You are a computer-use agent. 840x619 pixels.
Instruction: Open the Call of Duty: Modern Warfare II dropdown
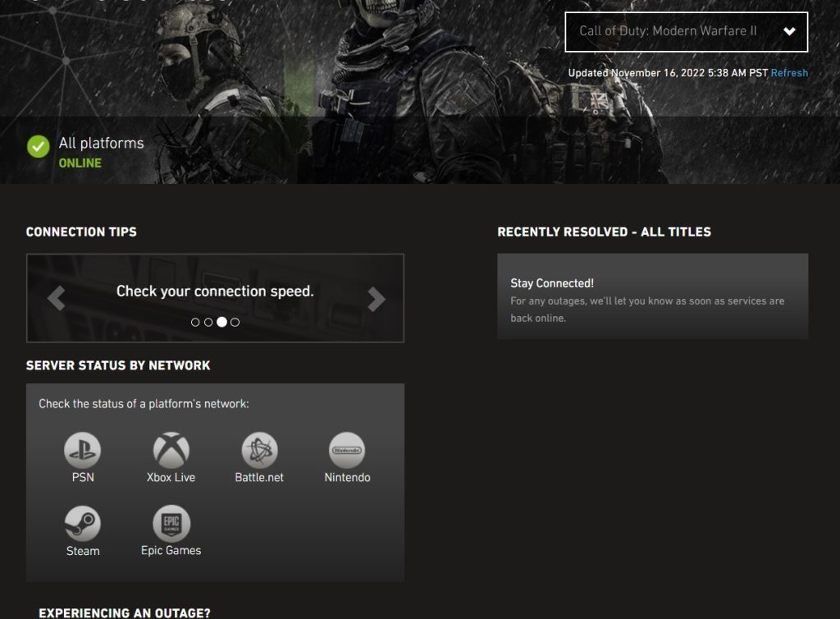(x=687, y=32)
